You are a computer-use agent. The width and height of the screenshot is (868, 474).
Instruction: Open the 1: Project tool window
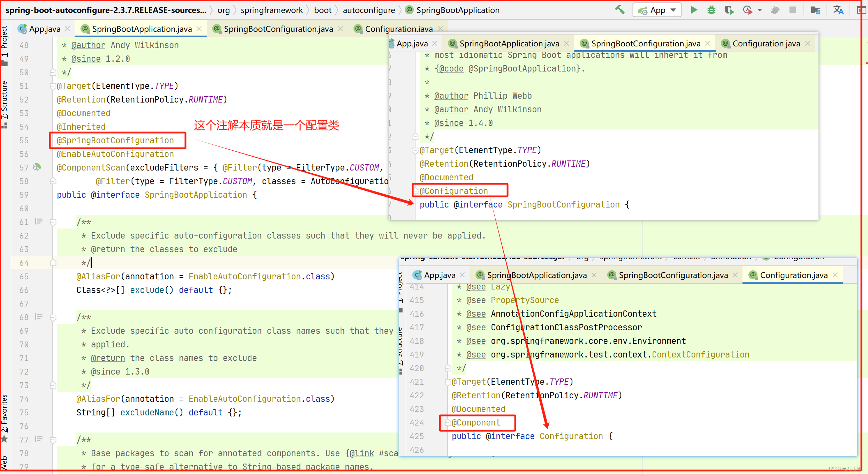coord(4,45)
